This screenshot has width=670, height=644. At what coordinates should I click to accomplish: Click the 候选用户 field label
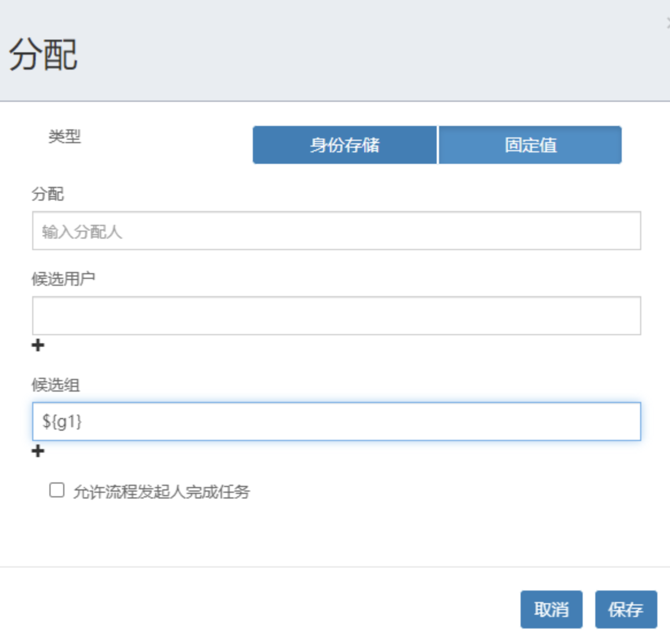coord(63,279)
